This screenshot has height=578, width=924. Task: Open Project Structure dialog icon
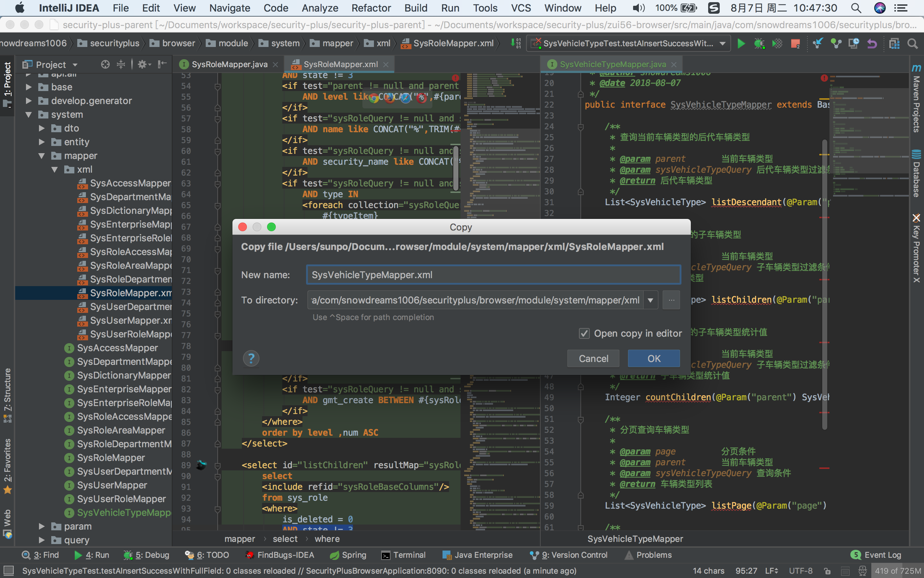[894, 44]
